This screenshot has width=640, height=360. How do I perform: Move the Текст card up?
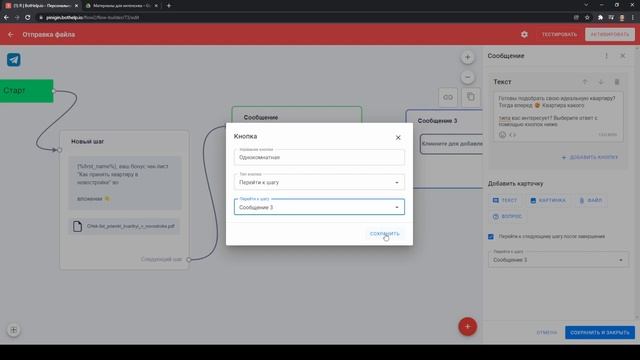click(x=585, y=82)
